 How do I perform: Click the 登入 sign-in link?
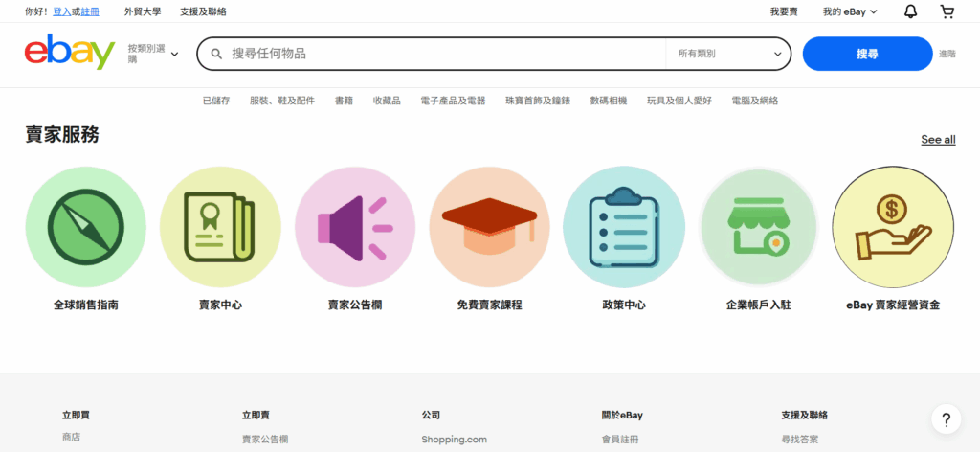(x=62, y=11)
